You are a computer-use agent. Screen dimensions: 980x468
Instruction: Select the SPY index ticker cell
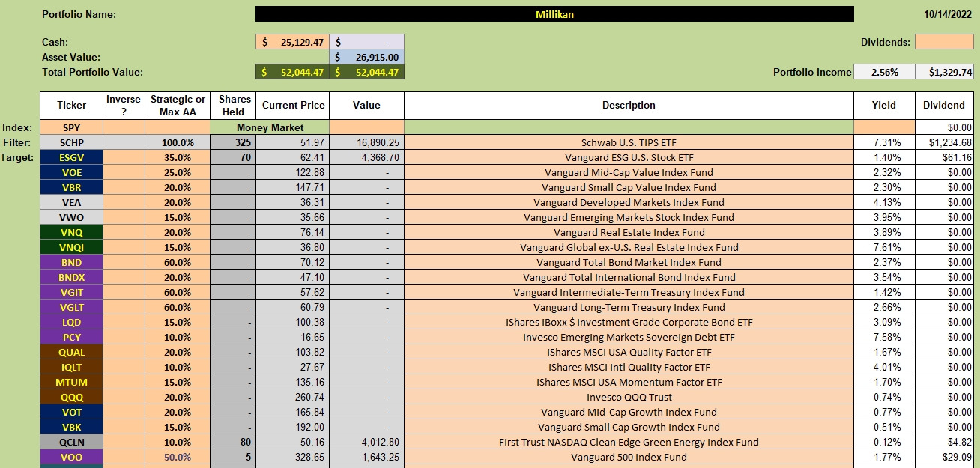point(72,127)
